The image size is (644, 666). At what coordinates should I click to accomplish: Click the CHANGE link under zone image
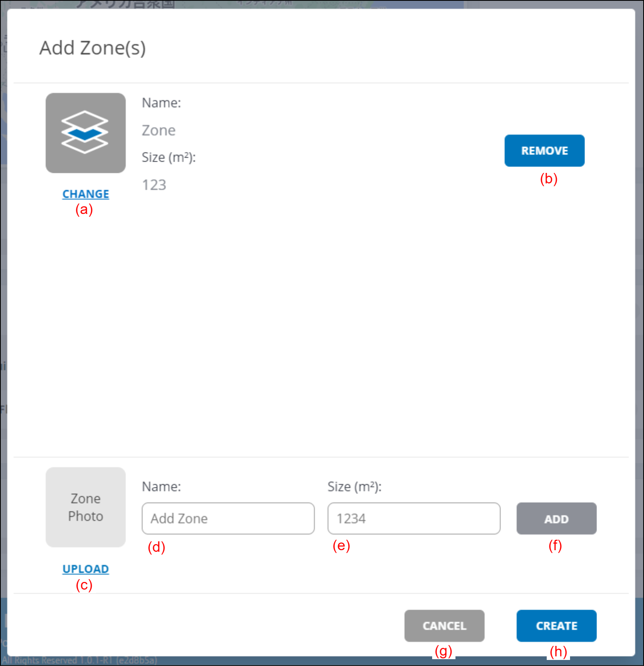[x=86, y=194]
